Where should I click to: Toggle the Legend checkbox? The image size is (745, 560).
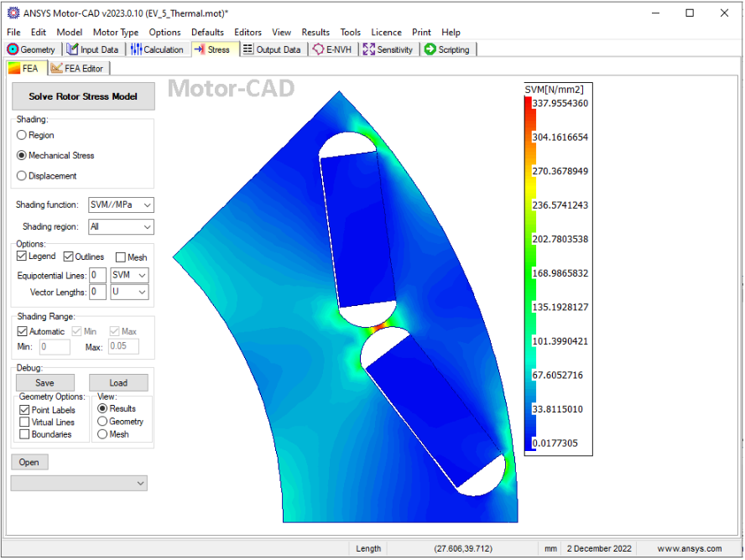[x=21, y=257]
